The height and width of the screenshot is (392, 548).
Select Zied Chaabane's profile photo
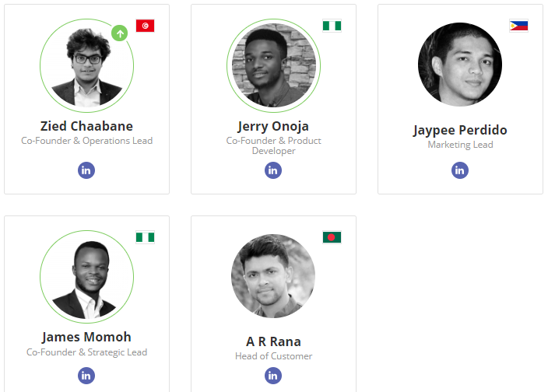pos(86,65)
